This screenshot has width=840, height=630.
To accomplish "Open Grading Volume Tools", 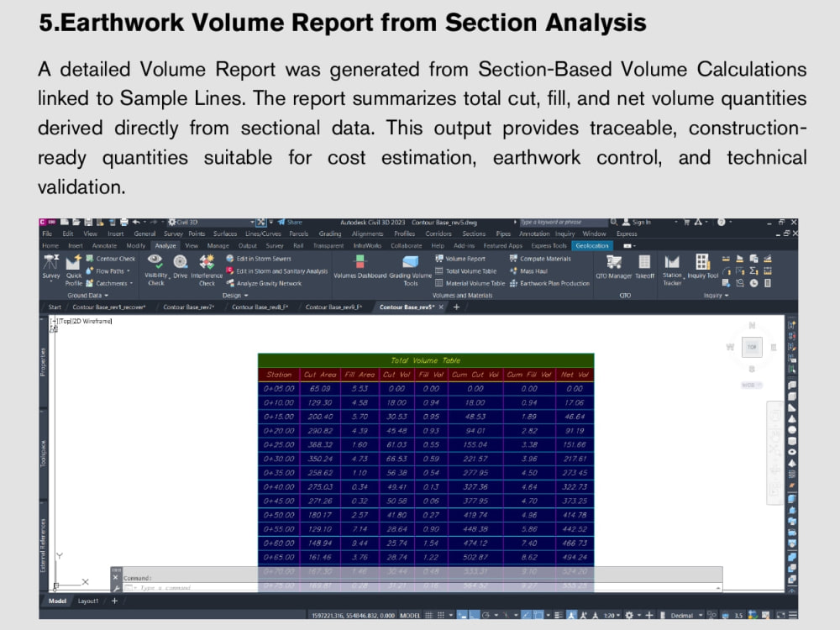I will point(411,270).
